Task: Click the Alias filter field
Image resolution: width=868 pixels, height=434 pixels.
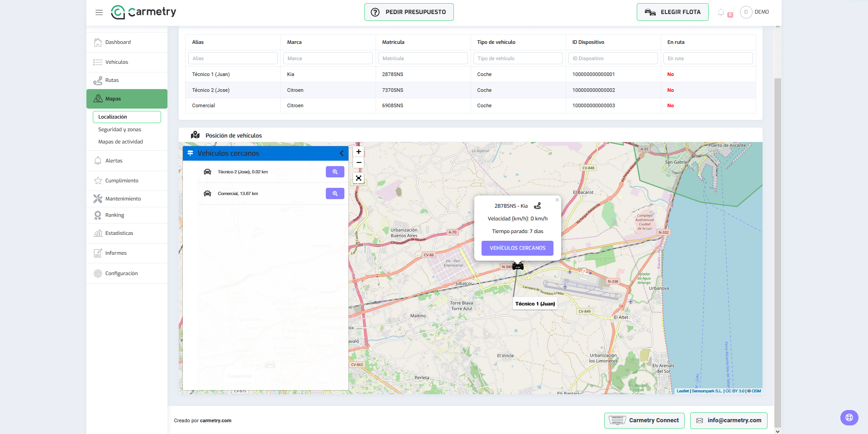Action: pos(233,58)
